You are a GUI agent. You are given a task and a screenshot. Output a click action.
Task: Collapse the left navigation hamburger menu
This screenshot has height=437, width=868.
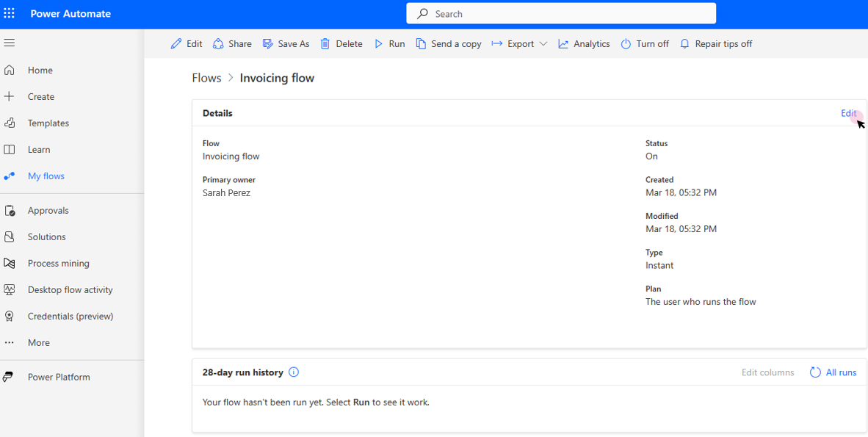(10, 43)
